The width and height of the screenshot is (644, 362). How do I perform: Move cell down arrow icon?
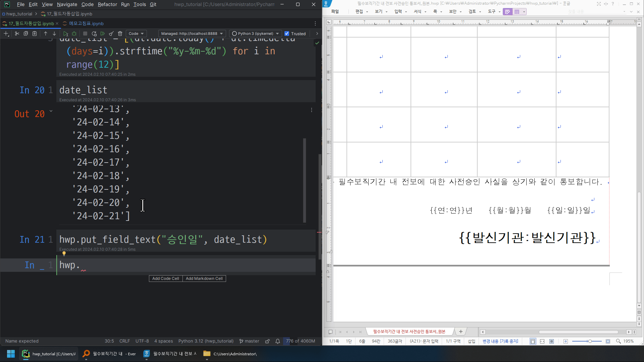[x=54, y=34]
